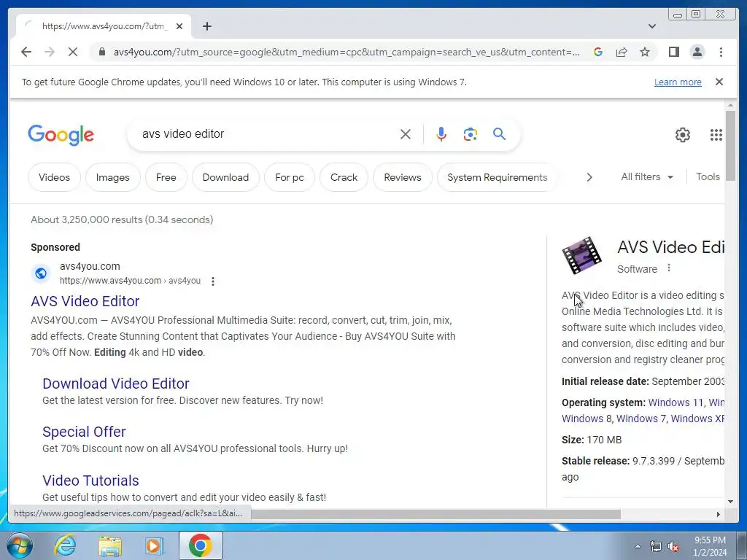The width and height of the screenshot is (747, 560).
Task: Click the forward navigation arrow
Action: pos(50,52)
